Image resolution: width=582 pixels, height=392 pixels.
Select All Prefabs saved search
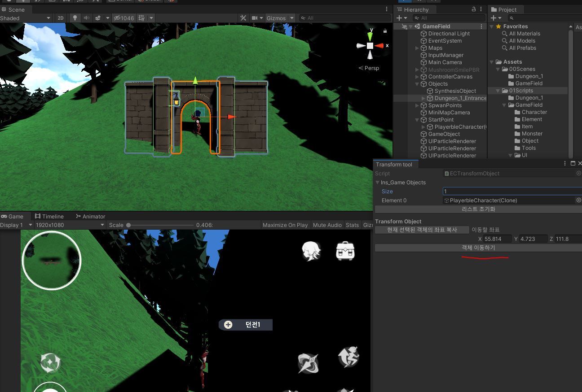(522, 48)
